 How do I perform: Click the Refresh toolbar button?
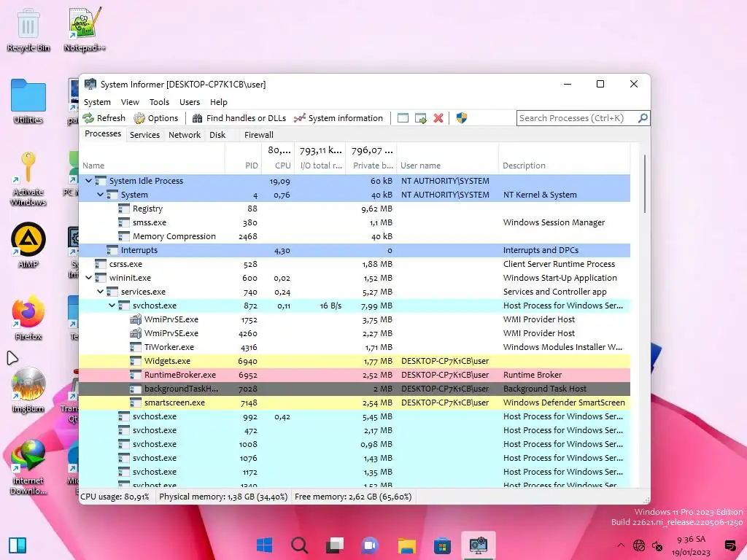104,118
